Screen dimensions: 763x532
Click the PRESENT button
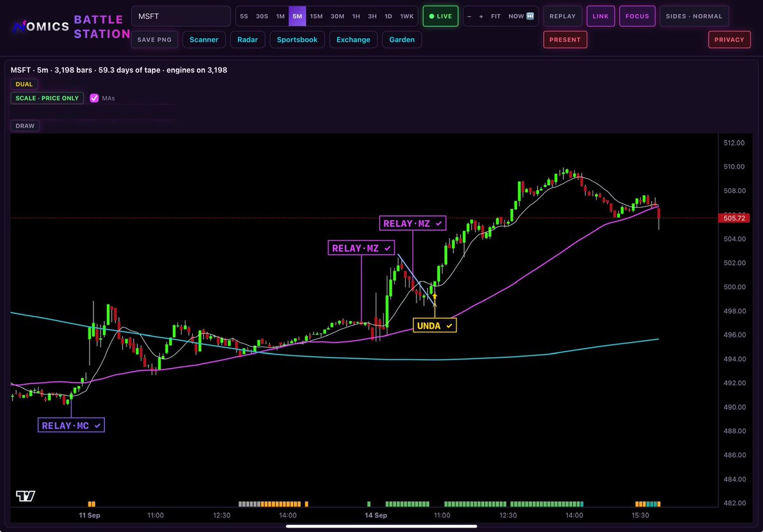coord(565,39)
